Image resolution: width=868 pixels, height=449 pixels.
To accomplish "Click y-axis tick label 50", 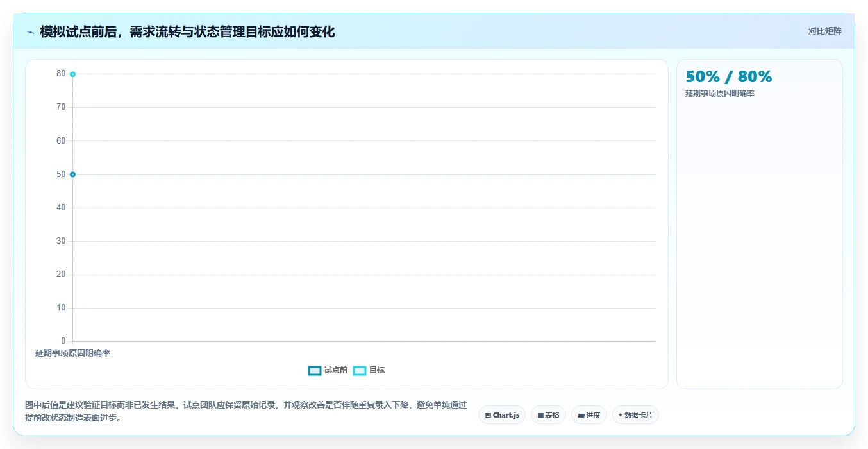I will (61, 174).
